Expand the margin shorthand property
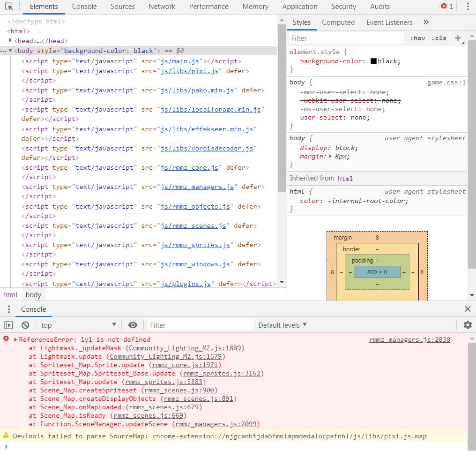The width and height of the screenshot is (476, 451). [x=330, y=157]
